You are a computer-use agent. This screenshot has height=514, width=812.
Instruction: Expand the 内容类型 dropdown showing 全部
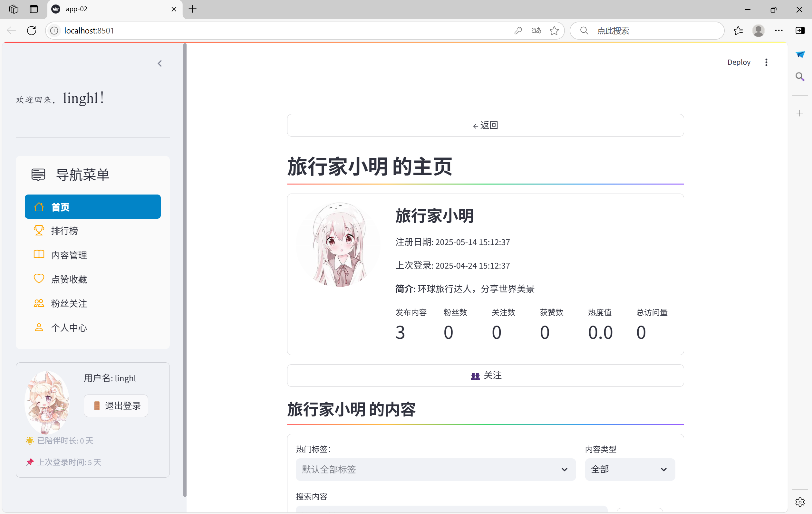629,469
